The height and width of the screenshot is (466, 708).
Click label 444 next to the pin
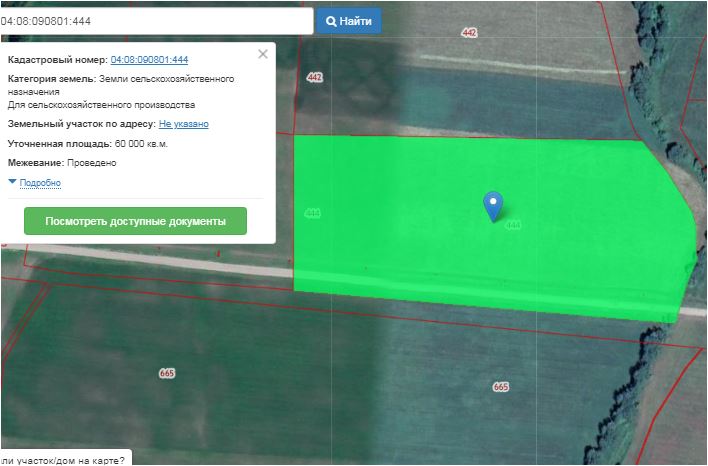click(x=514, y=225)
